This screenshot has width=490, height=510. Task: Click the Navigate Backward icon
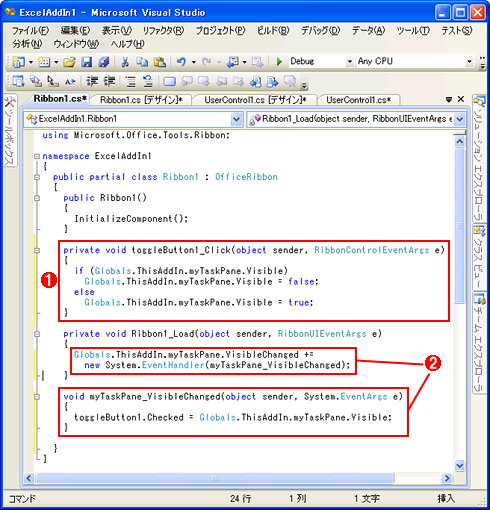coord(232,62)
